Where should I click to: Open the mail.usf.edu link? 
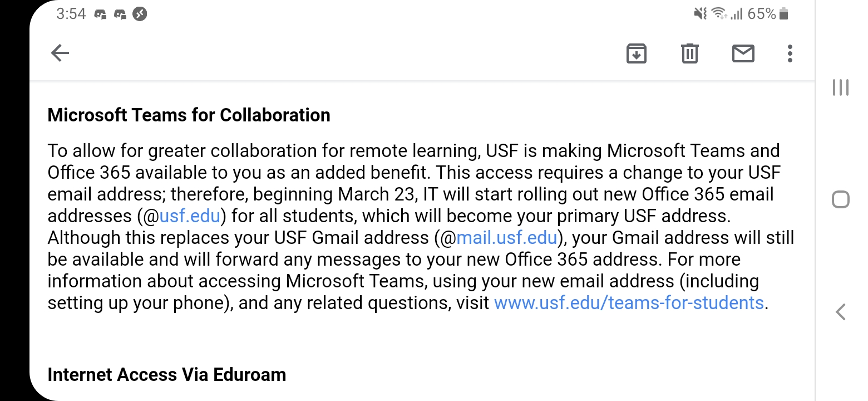(x=507, y=237)
